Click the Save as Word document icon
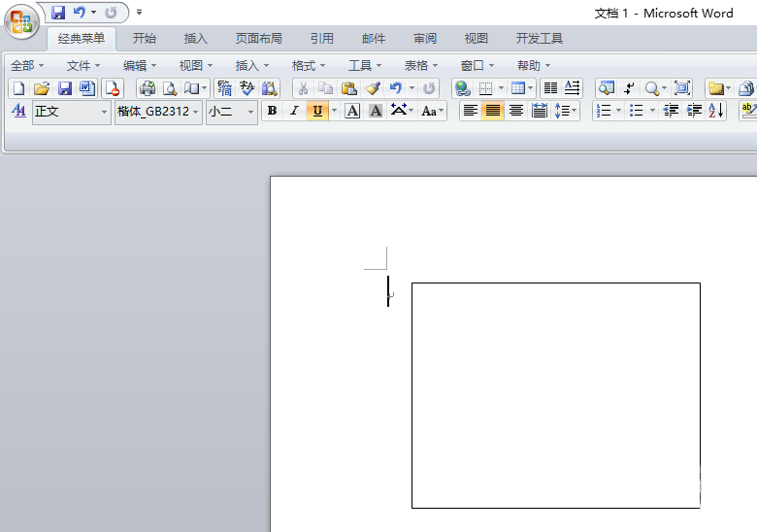This screenshot has width=757, height=532. point(87,88)
